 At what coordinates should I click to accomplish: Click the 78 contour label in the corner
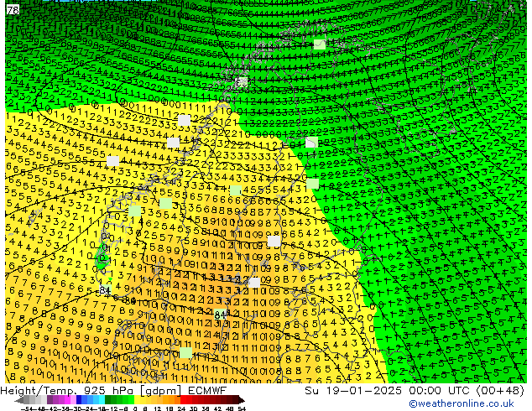13,10
